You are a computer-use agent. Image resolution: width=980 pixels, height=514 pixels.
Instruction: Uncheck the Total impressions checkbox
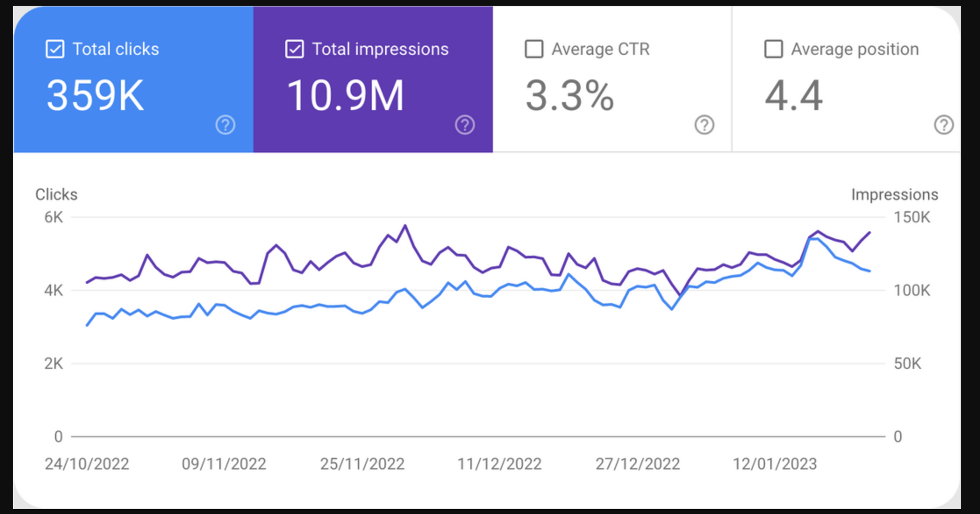[x=294, y=49]
